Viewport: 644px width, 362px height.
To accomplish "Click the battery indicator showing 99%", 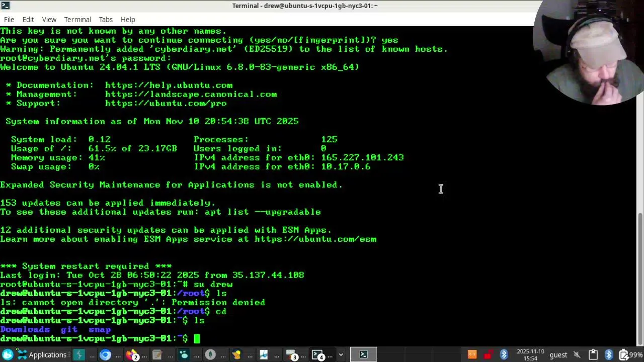I will click(631, 354).
